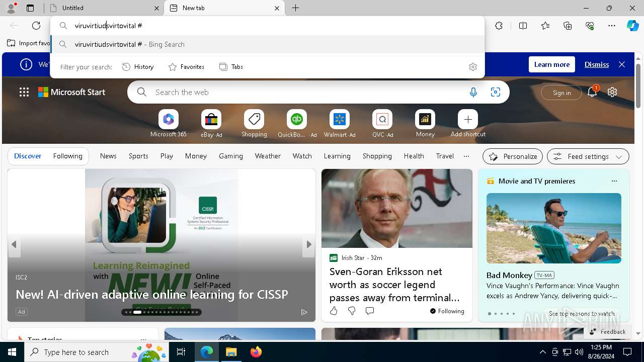Go to next carousel ad slide
This screenshot has height=362, width=644.
309,244
